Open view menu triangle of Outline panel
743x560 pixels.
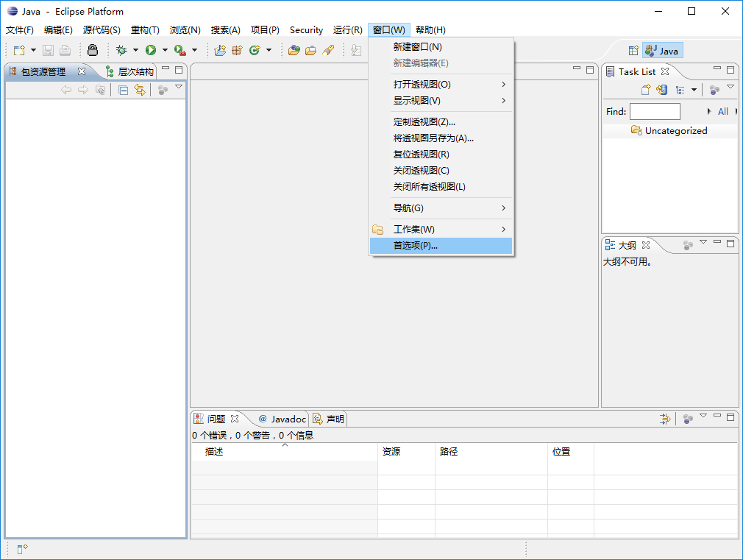click(703, 242)
